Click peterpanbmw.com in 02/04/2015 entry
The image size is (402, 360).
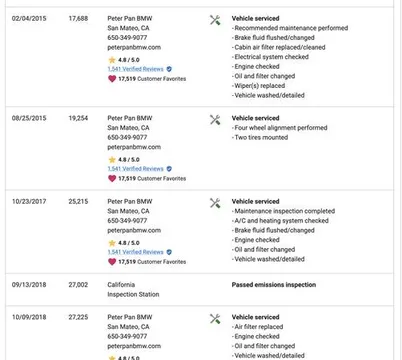[134, 47]
